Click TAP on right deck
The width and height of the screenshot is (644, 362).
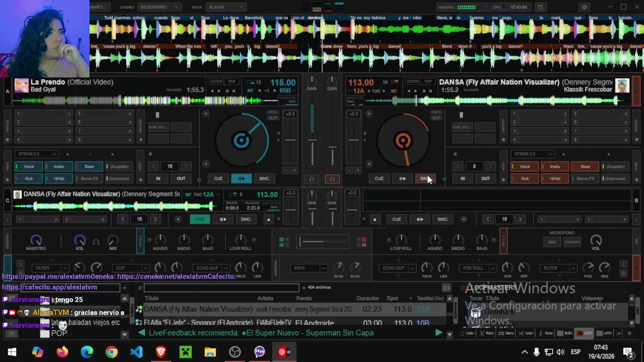428,81
